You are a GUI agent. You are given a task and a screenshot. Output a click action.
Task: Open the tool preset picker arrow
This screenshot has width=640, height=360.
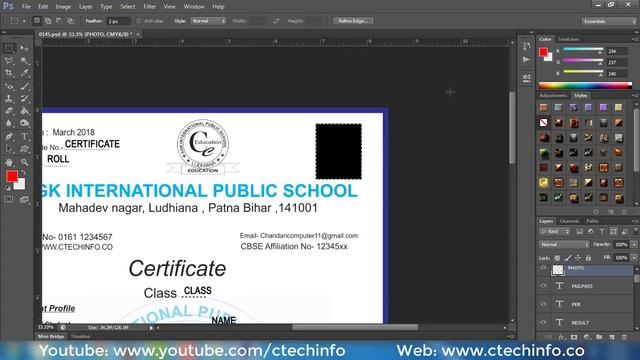24,21
